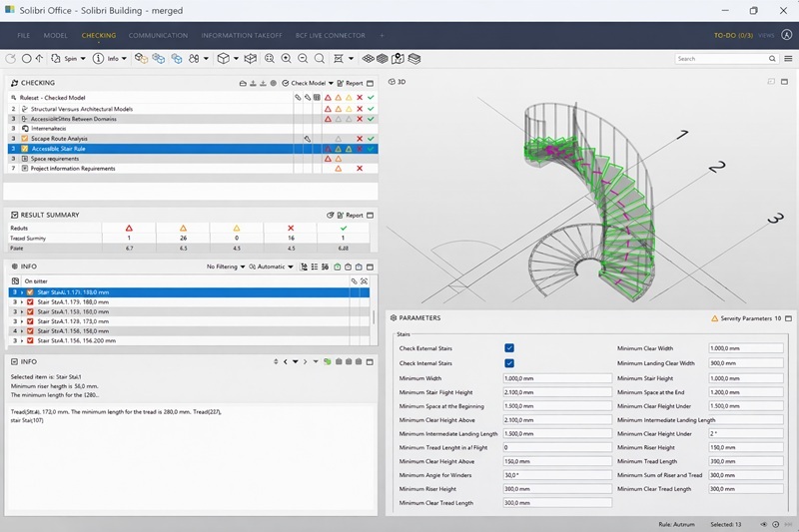This screenshot has height=532, width=799.
Task: Expand the Check Model dropdown arrow
Action: [x=330, y=84]
